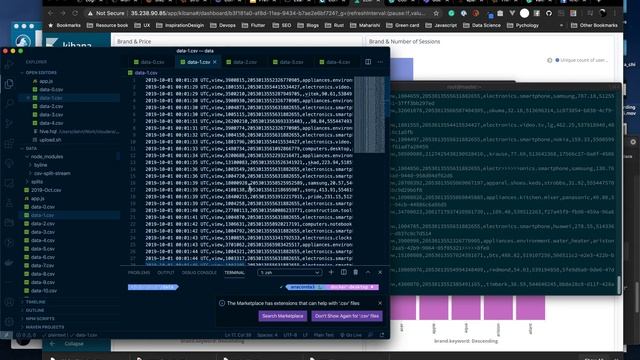This screenshot has width=640, height=360.
Task: Open the Manage gear in VS Code activity bar
Action: [x=9, y=322]
